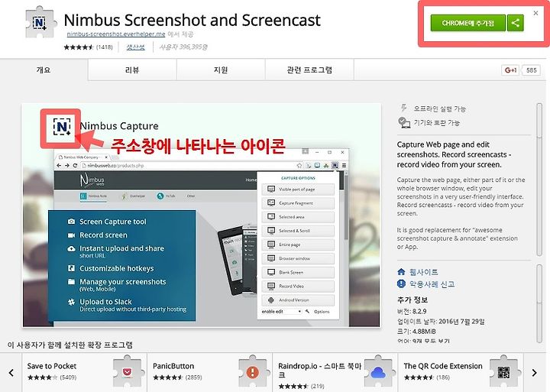This screenshot has width=550, height=392.
Task: Click the 사용자 396,395명 text
Action: pos(183,47)
